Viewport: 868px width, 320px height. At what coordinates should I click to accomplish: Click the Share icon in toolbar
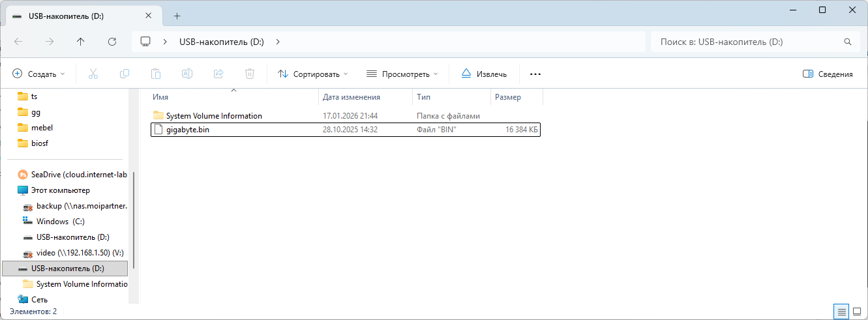tap(218, 74)
